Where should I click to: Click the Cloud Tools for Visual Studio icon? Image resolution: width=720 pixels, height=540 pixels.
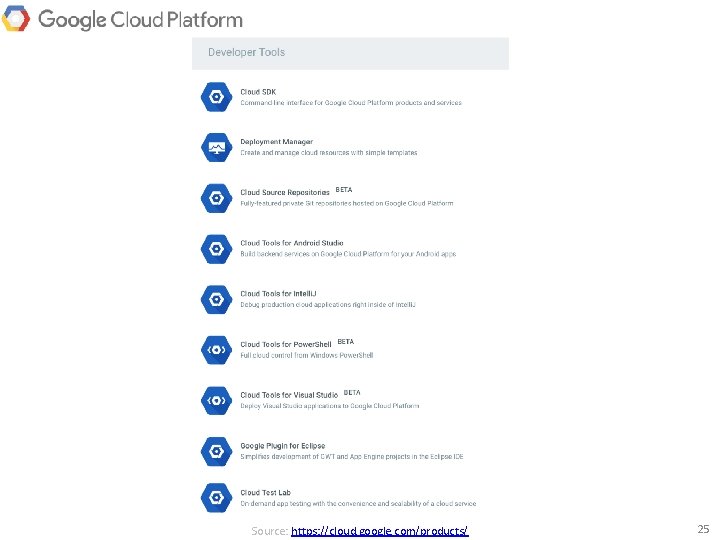216,400
